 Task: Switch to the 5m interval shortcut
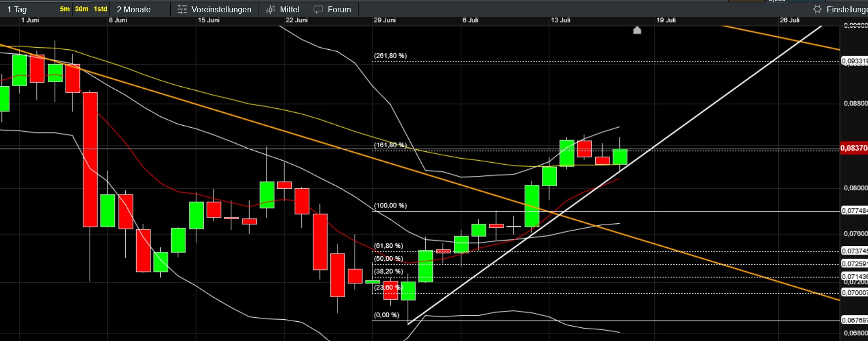click(65, 9)
